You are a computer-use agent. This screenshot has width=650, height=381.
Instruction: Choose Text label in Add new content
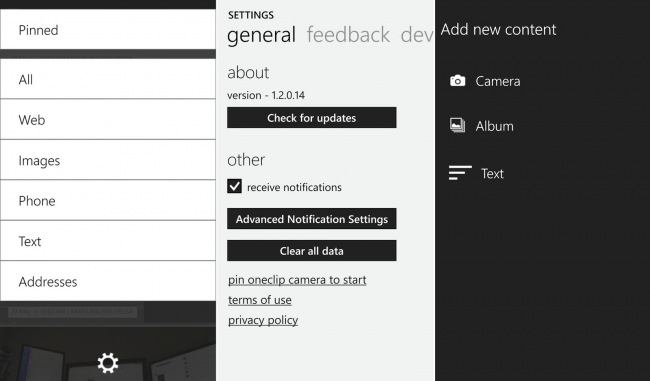[x=492, y=173]
